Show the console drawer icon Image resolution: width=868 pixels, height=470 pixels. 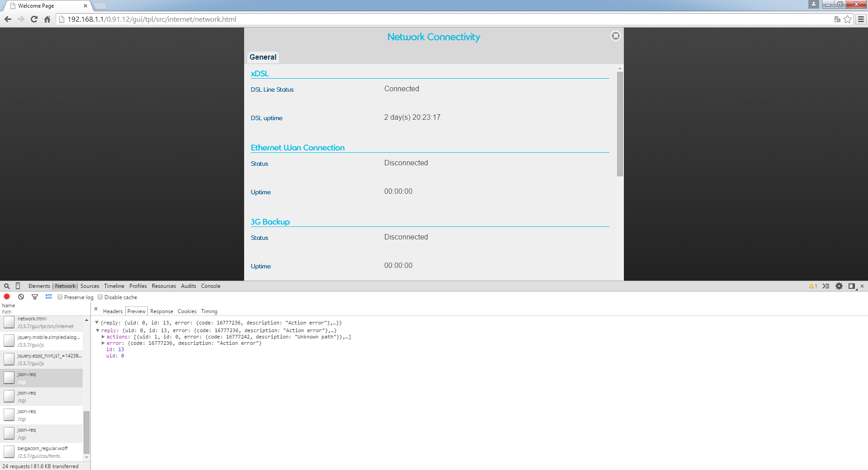(x=826, y=286)
